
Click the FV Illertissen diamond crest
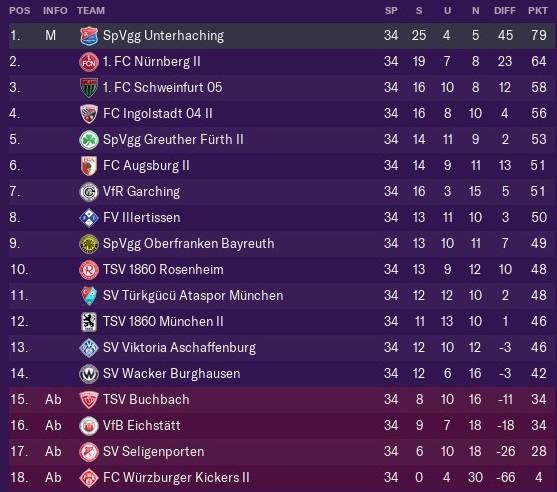(89, 217)
